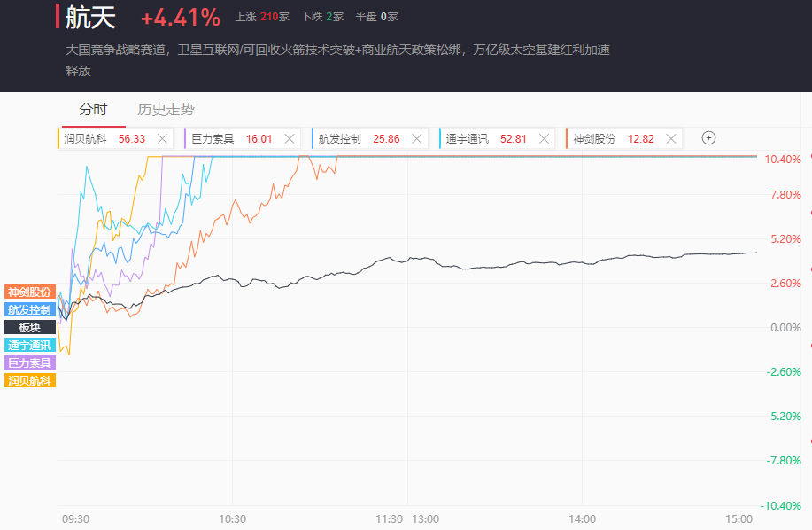This screenshot has height=530, width=812.
Task: Add a comparison stock with the plus icon
Action: click(x=708, y=137)
